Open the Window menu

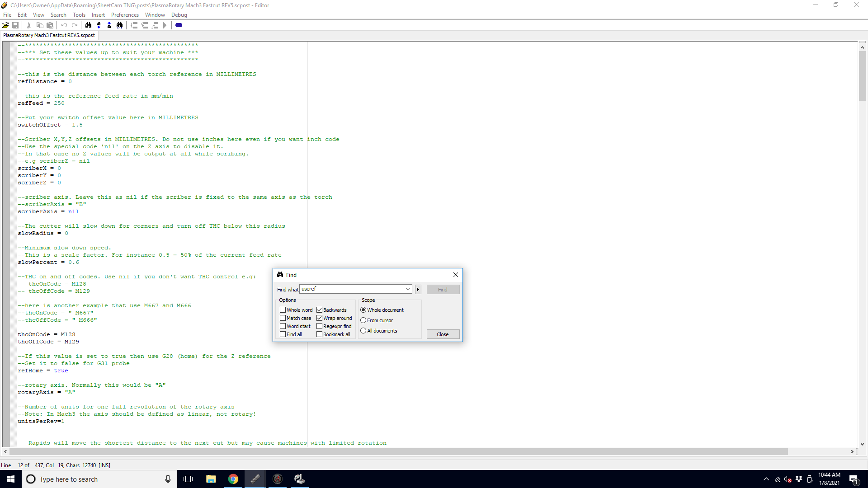(x=155, y=15)
